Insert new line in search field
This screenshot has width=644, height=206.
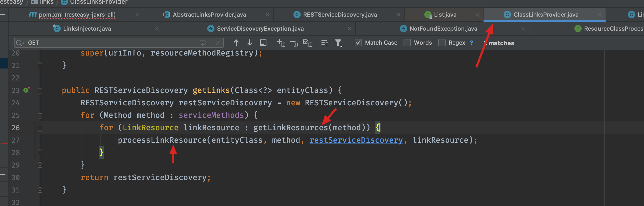[203, 43]
